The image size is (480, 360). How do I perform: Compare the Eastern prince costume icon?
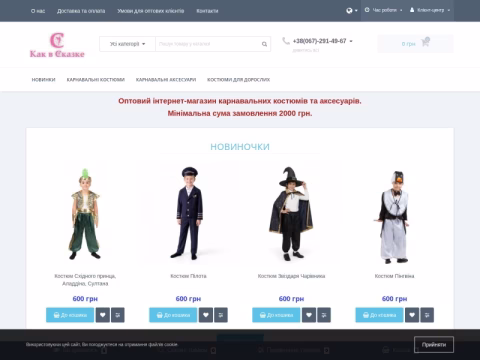(118, 315)
